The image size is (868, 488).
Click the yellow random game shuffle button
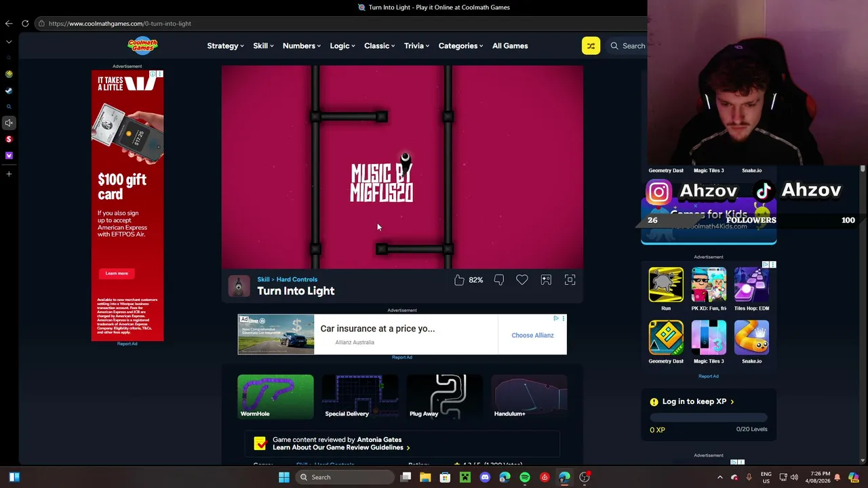click(591, 46)
